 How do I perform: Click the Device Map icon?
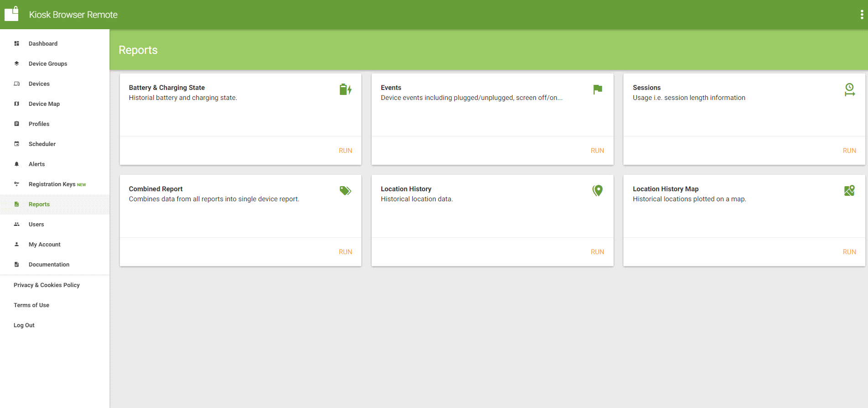tap(17, 104)
